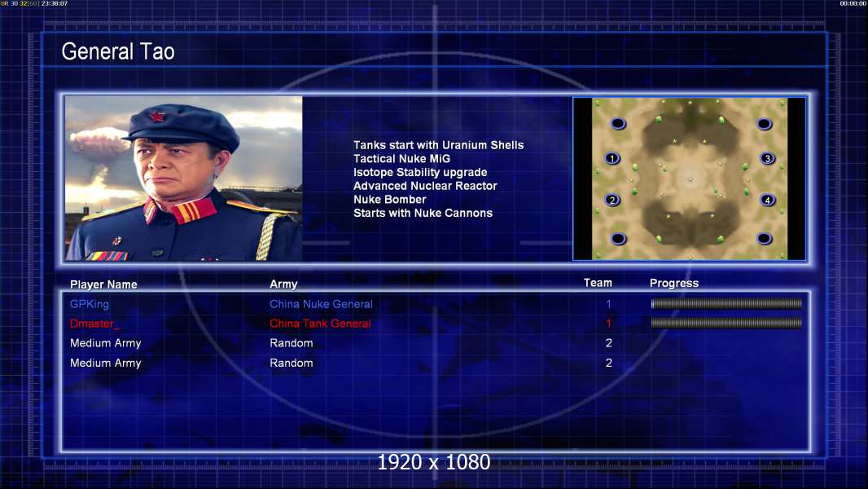Select the player name 'Dmaster_'

pyautogui.click(x=94, y=324)
